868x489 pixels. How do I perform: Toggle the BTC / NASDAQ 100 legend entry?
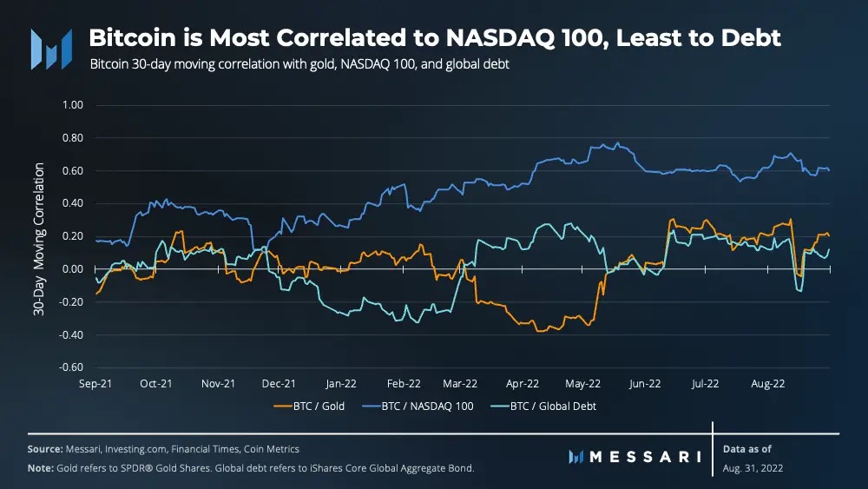(418, 406)
